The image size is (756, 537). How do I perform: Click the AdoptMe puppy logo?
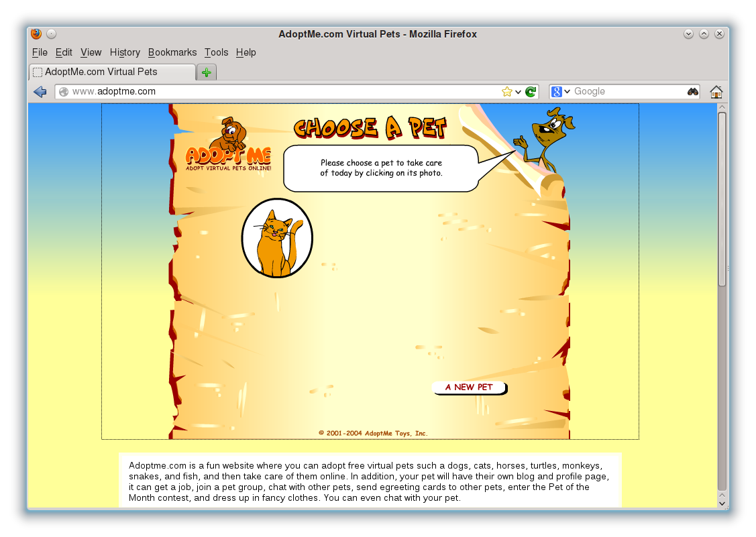(229, 144)
